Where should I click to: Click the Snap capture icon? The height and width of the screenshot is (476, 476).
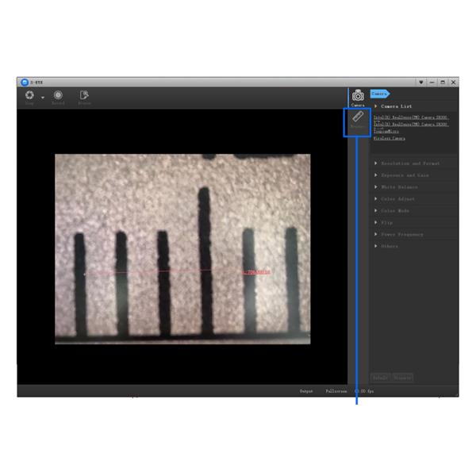pos(29,95)
